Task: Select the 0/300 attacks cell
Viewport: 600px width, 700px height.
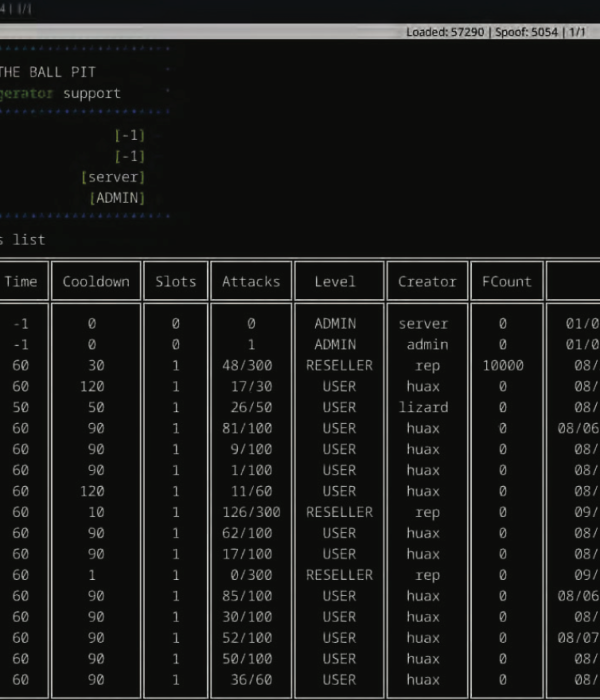Action: click(x=251, y=575)
